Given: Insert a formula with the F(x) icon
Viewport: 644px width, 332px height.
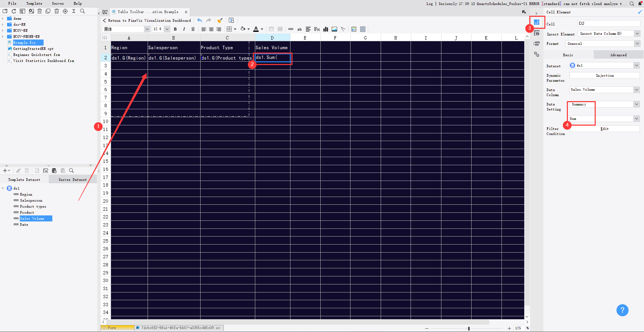Looking at the screenshot, I should pos(317,29).
